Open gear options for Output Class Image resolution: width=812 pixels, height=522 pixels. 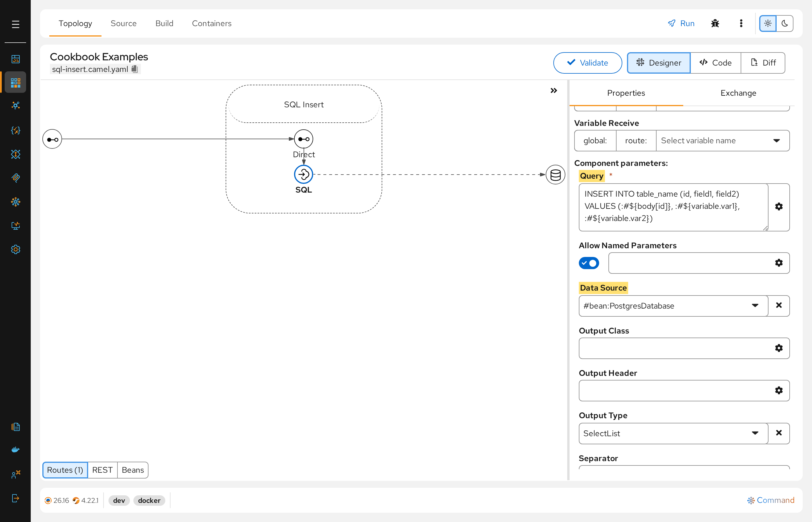pyautogui.click(x=779, y=348)
